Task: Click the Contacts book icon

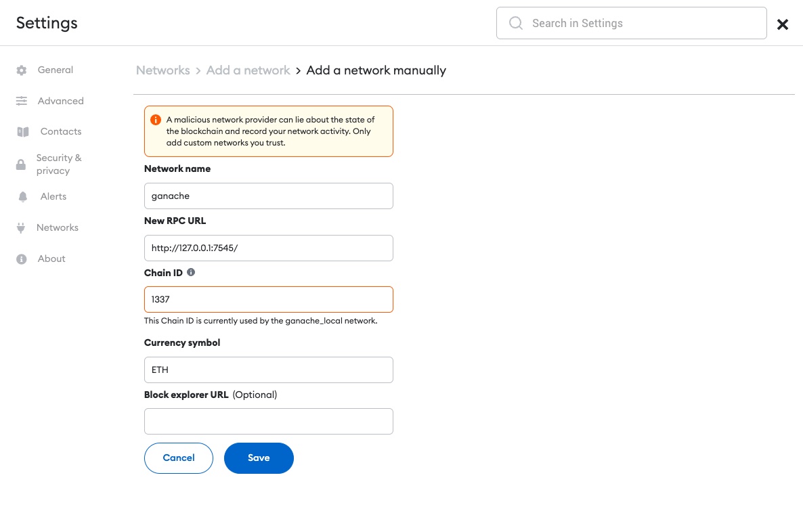Action: pos(23,132)
